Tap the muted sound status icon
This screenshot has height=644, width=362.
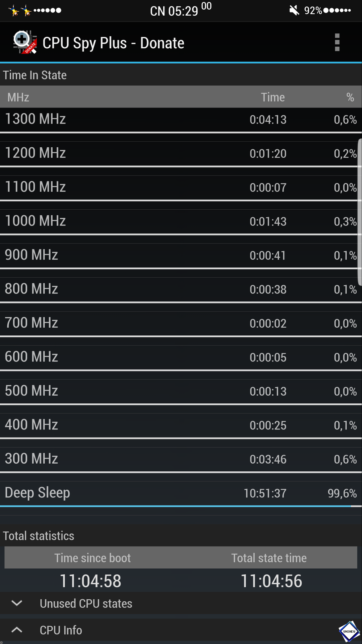294,10
